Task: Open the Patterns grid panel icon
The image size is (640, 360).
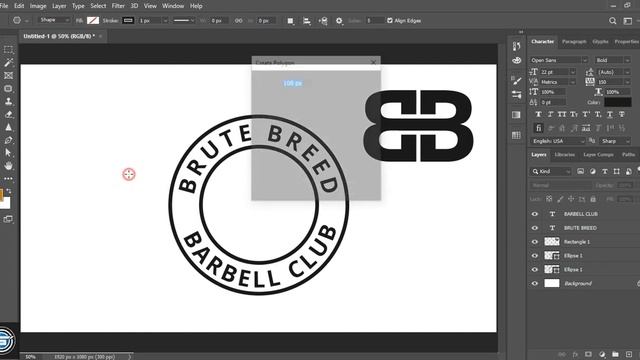Action: (516, 135)
